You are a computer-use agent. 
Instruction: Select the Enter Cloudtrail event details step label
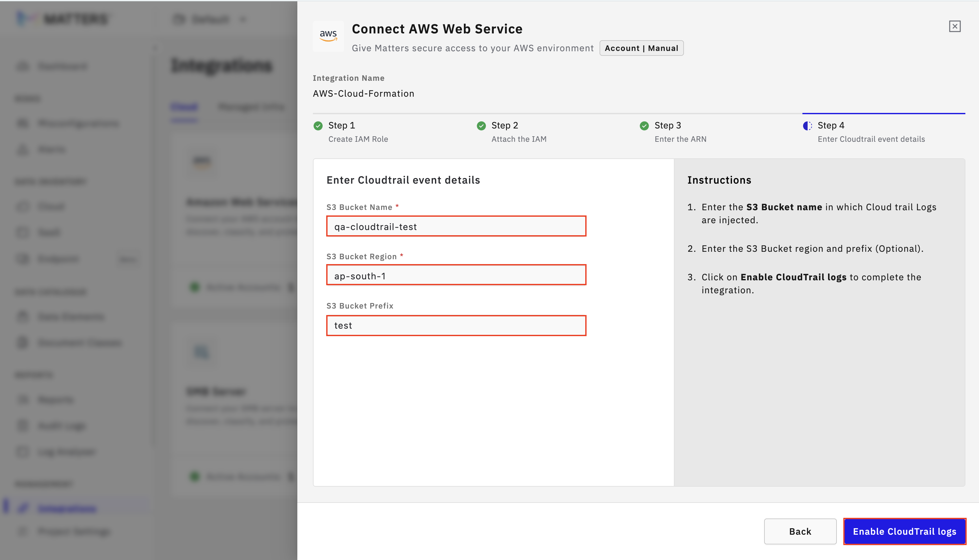click(x=871, y=139)
